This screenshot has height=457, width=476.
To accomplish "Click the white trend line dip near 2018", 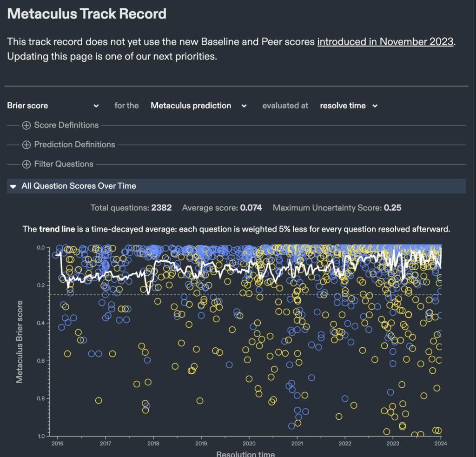I will (148, 293).
